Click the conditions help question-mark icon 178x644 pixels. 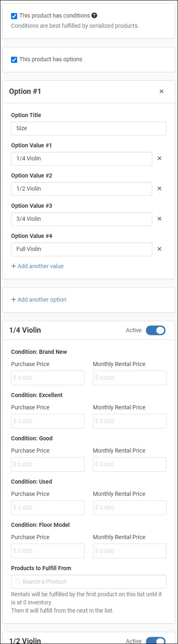coord(95,16)
